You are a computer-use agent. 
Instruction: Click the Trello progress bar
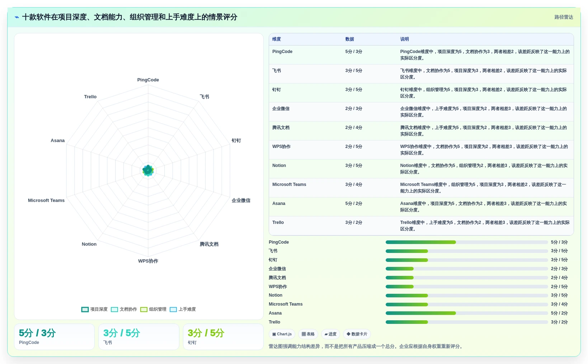pyautogui.click(x=467, y=322)
